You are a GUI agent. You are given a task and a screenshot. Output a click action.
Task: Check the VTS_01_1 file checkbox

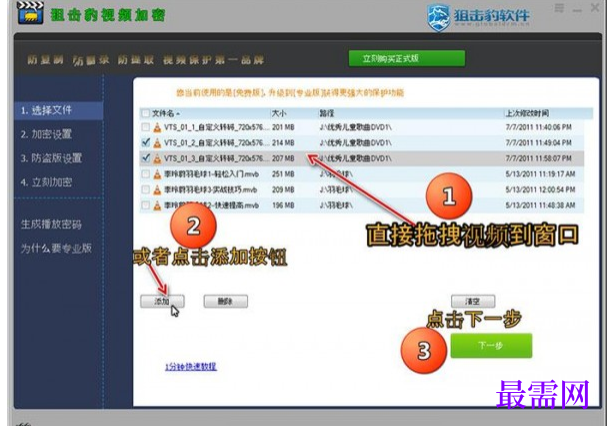tap(145, 127)
